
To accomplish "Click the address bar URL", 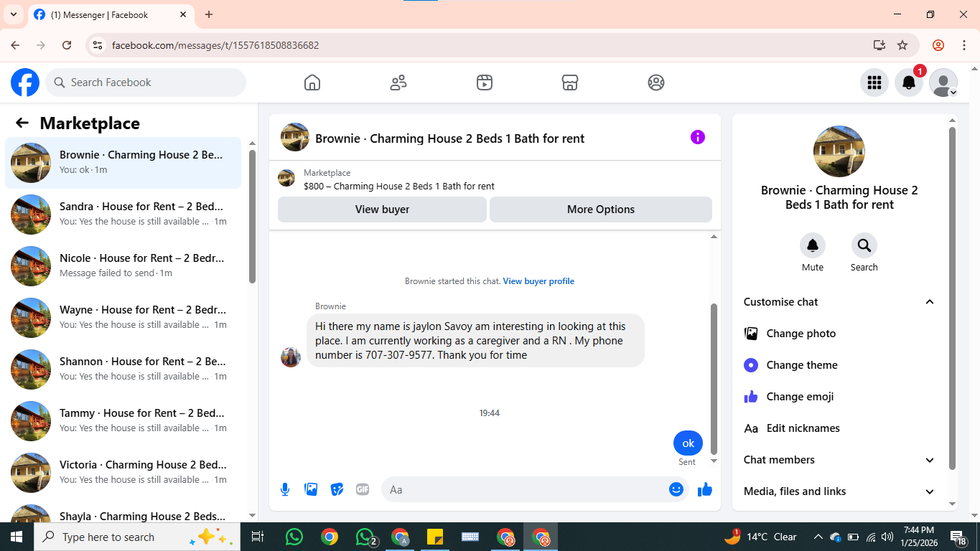I will click(x=215, y=45).
